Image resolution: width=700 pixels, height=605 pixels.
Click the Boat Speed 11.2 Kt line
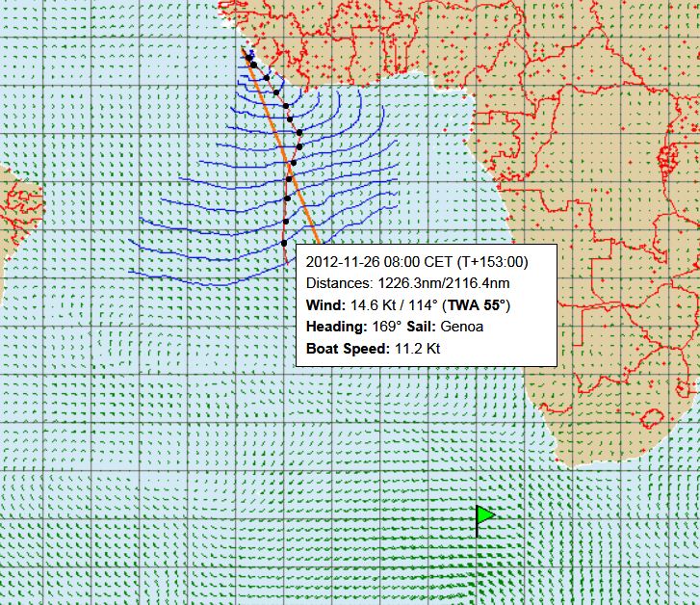point(374,348)
